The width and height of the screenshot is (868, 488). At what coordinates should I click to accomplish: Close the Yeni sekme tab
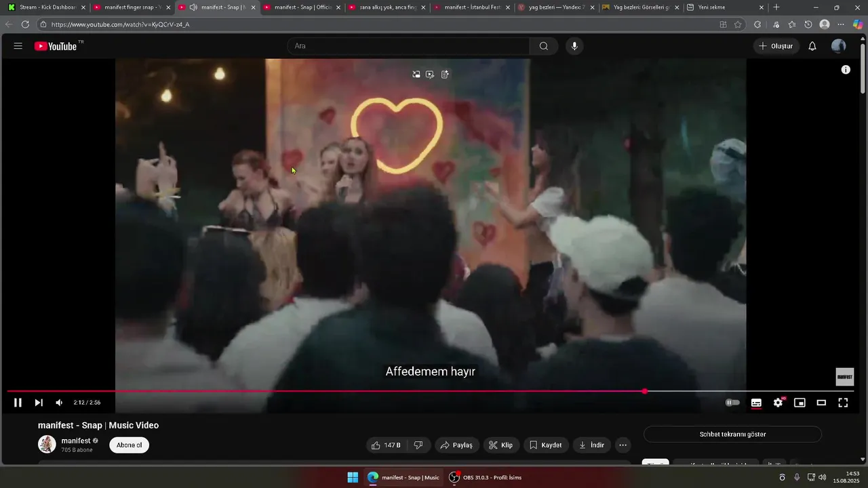[x=762, y=7]
